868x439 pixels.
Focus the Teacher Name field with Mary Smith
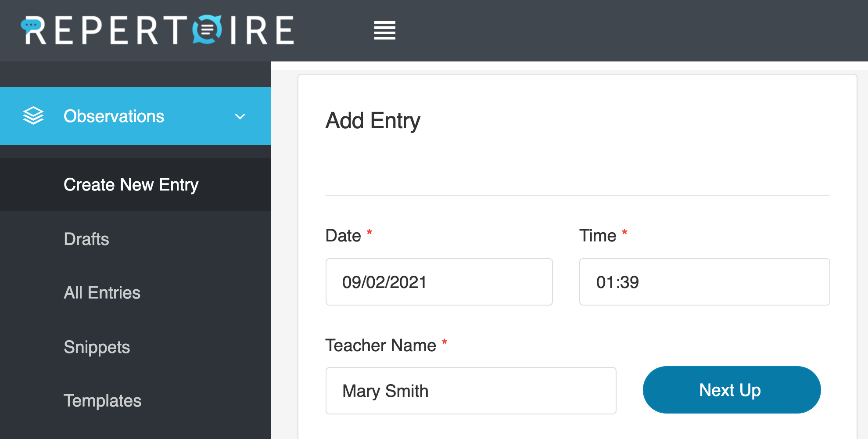pos(470,391)
